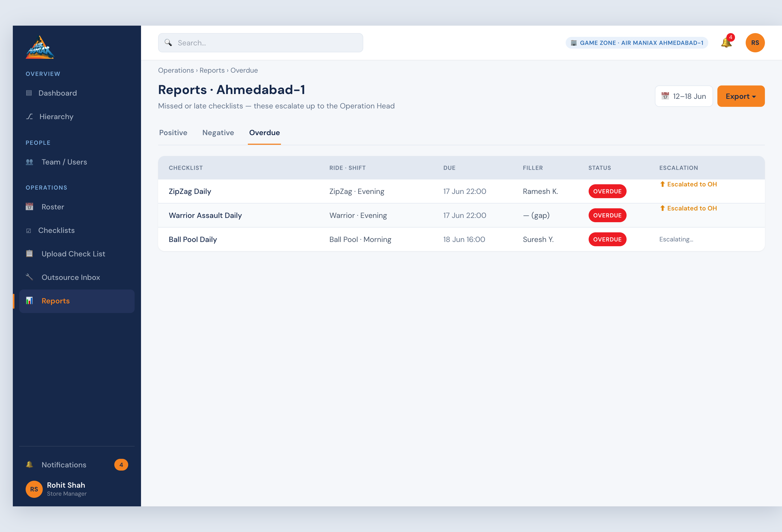782x532 pixels.
Task: Open the RS profile avatar in the top bar
Action: [x=755, y=43]
